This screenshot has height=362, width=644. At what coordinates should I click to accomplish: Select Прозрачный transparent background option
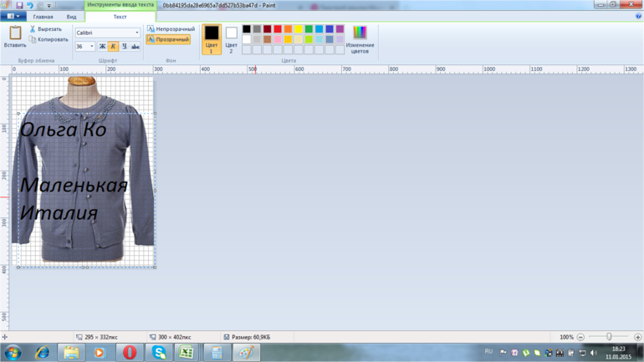click(168, 39)
